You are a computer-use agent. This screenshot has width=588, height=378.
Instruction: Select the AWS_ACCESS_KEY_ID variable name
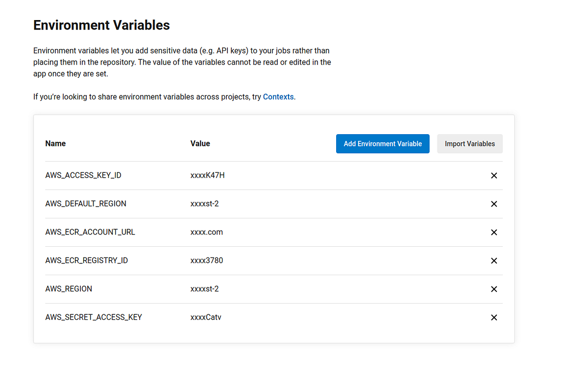(x=83, y=175)
